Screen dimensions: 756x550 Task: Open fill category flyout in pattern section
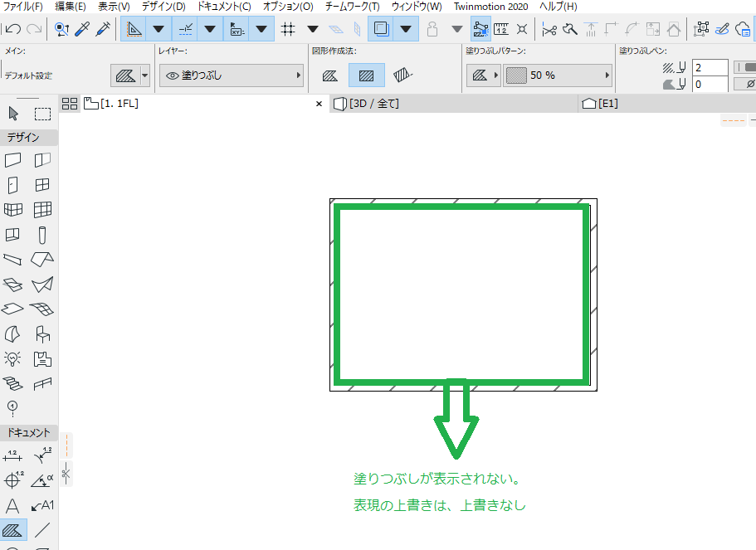[x=484, y=75]
